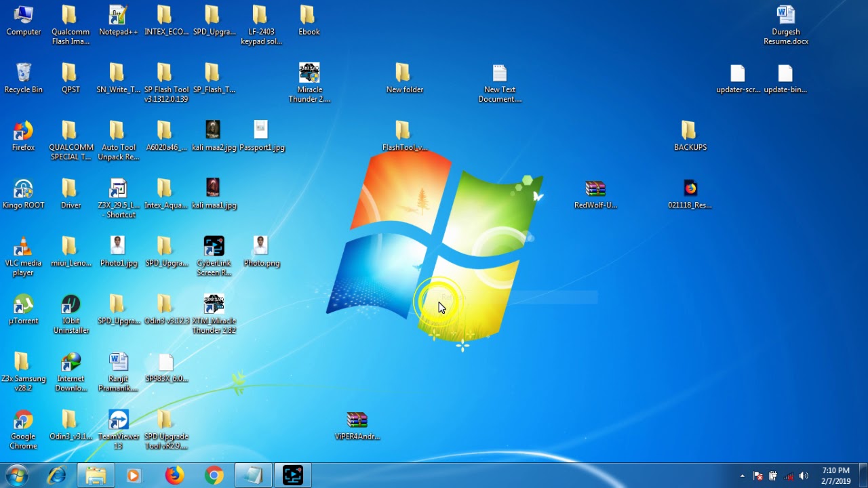Open Chrome from the taskbar
This screenshot has height=488, width=868.
pyautogui.click(x=214, y=476)
